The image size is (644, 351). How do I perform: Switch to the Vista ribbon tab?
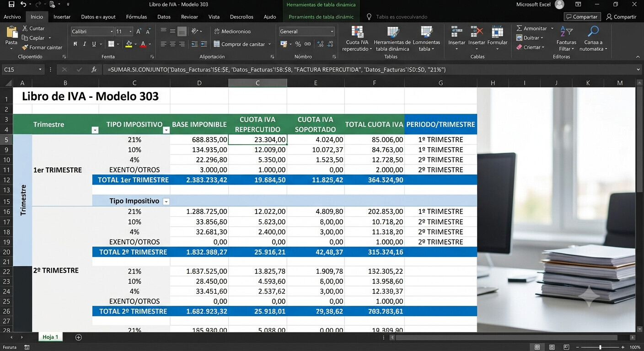coord(214,17)
